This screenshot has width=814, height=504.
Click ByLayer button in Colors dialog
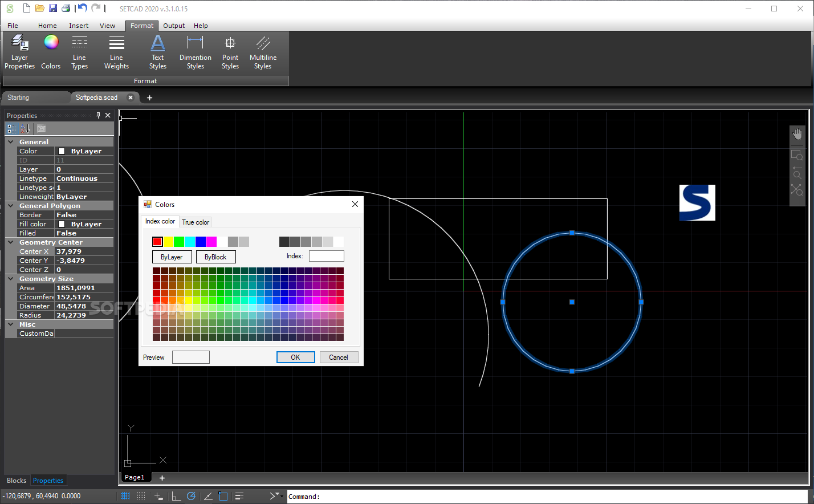(x=172, y=257)
